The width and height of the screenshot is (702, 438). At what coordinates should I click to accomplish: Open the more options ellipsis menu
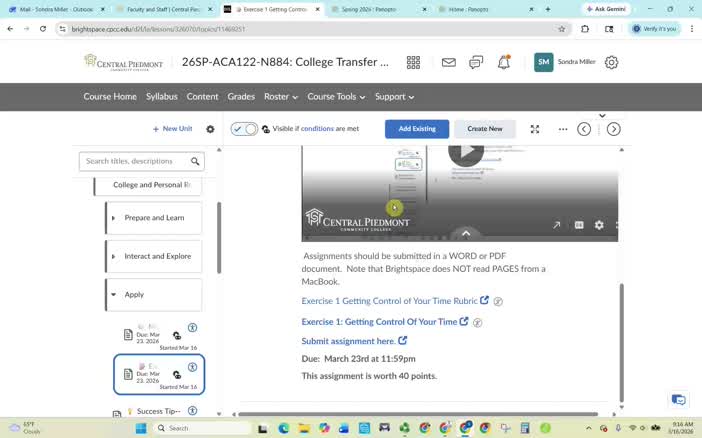[563, 129]
